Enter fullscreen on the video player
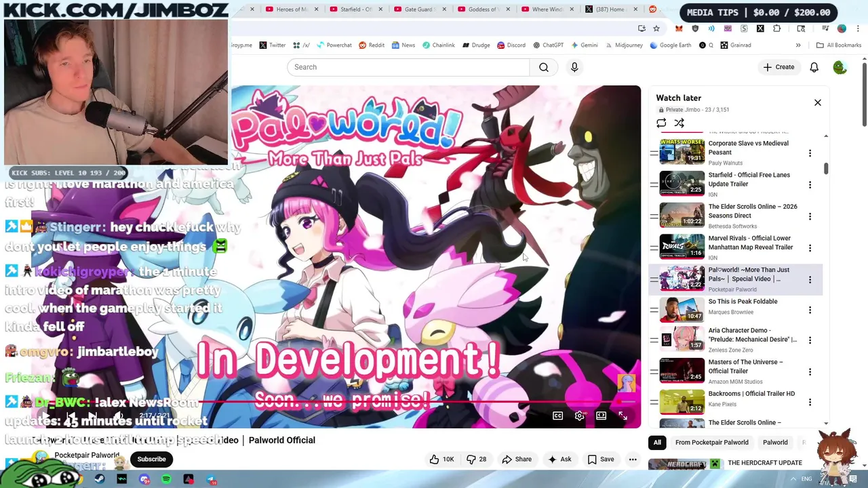The width and height of the screenshot is (868, 488). (623, 415)
